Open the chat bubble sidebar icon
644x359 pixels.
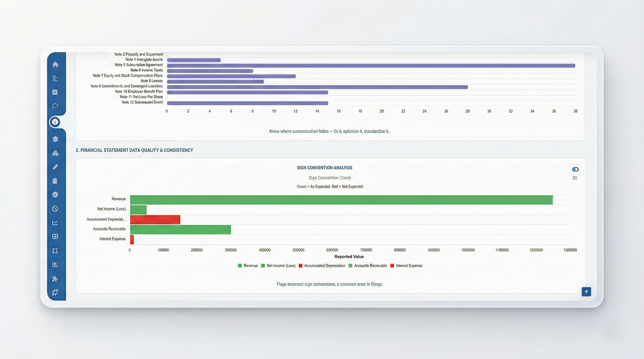point(55,106)
